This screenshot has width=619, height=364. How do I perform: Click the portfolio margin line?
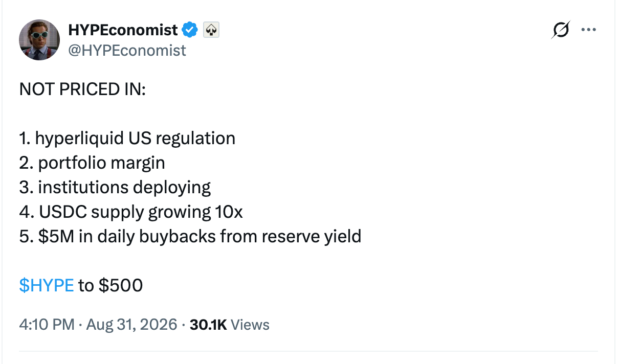(92, 163)
